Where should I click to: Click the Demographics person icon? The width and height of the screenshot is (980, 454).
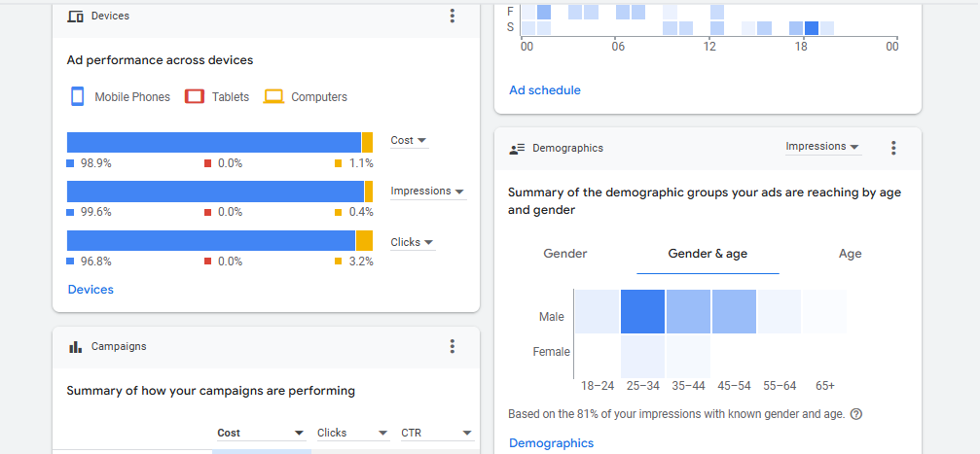[517, 149]
